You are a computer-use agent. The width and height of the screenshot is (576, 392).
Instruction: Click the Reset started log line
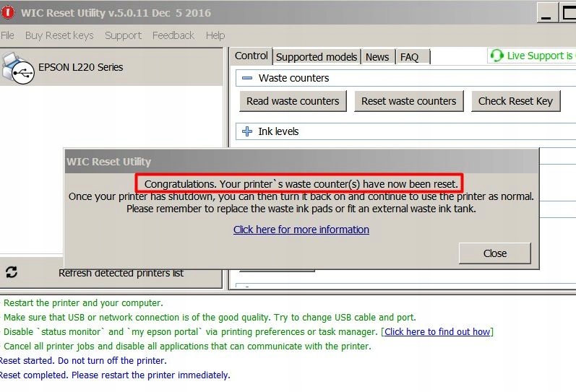coord(83,360)
